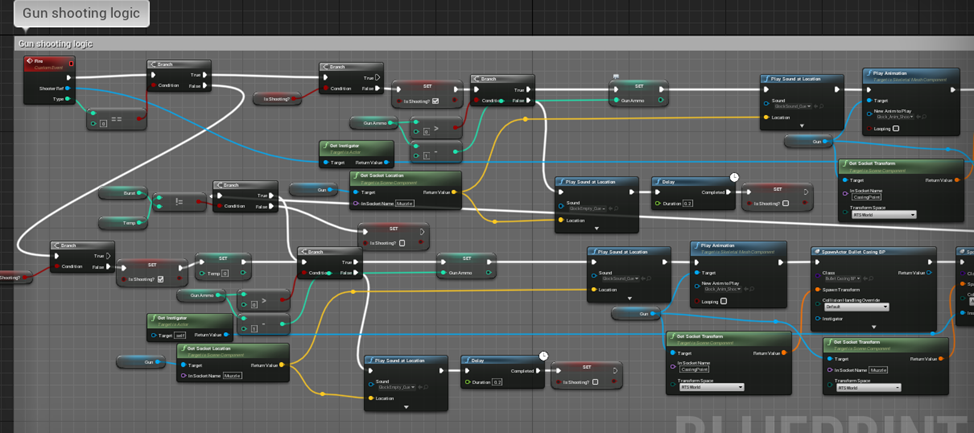Click the Fire custom event diamond icon
The width and height of the screenshot is (974, 433).
(29, 62)
